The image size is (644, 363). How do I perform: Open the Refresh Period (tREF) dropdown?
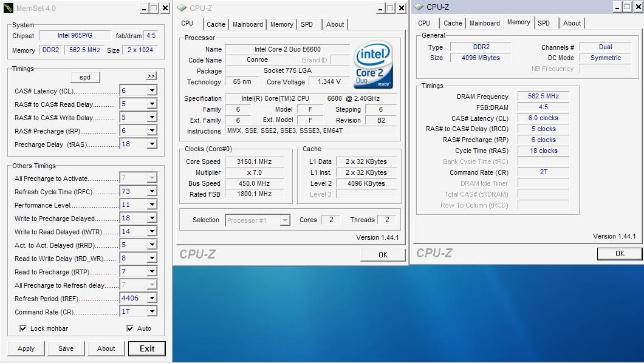pos(152,298)
